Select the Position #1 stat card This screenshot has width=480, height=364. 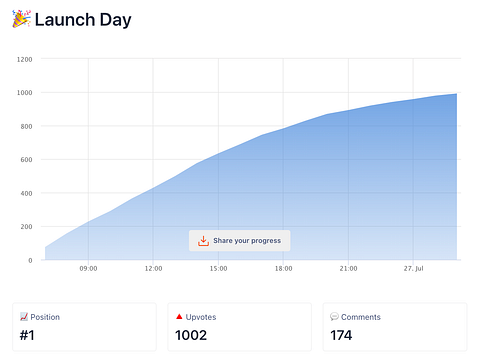tap(84, 327)
